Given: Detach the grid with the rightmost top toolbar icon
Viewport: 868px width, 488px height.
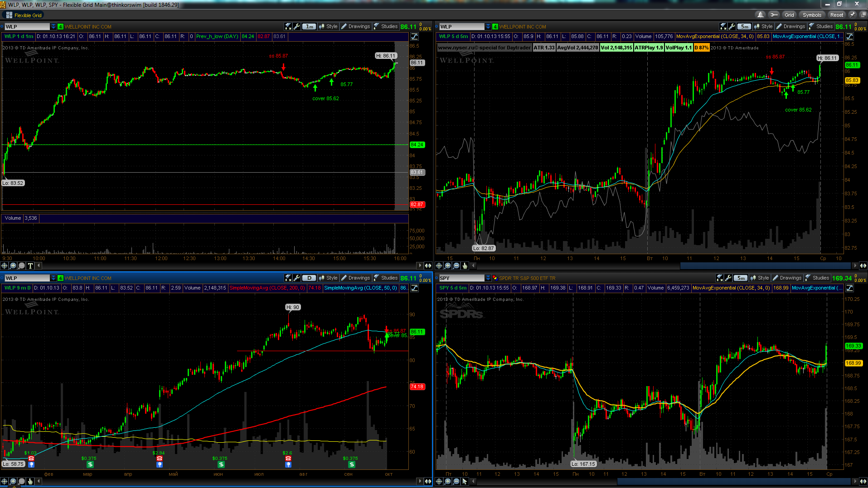Looking at the screenshot, I should tap(863, 15).
